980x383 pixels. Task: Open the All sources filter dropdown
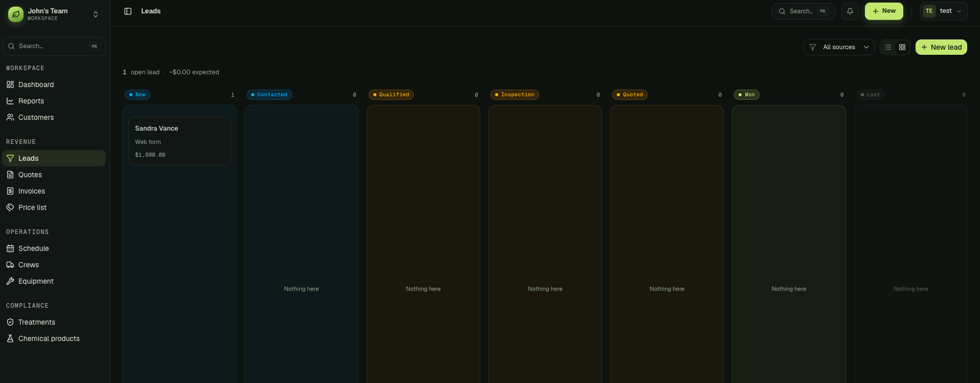click(839, 47)
